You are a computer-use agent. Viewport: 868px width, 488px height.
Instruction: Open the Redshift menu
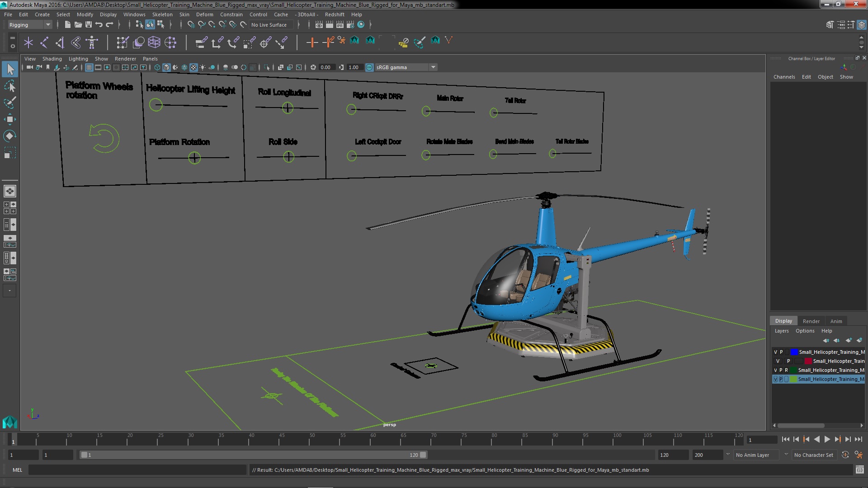point(335,14)
